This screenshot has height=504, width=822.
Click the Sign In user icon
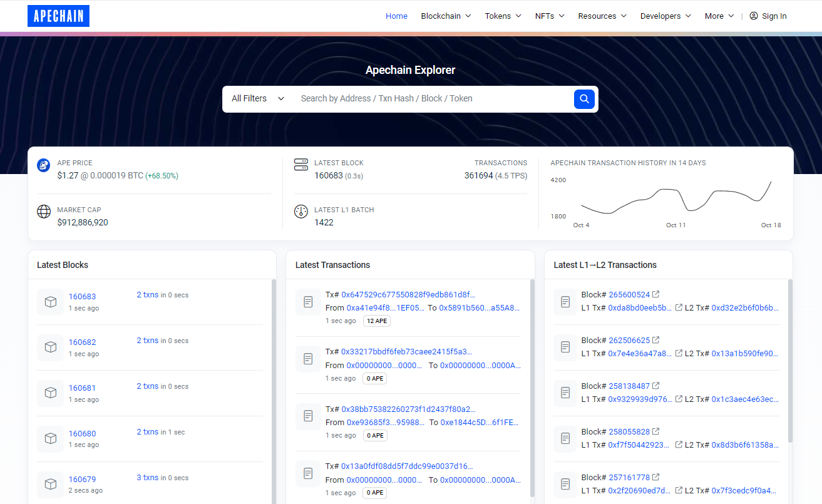(x=754, y=16)
